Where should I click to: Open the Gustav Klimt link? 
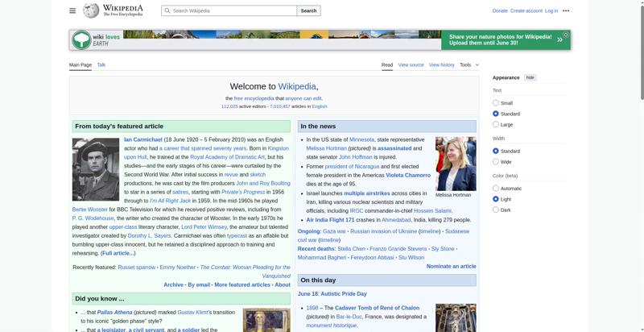pos(192,313)
